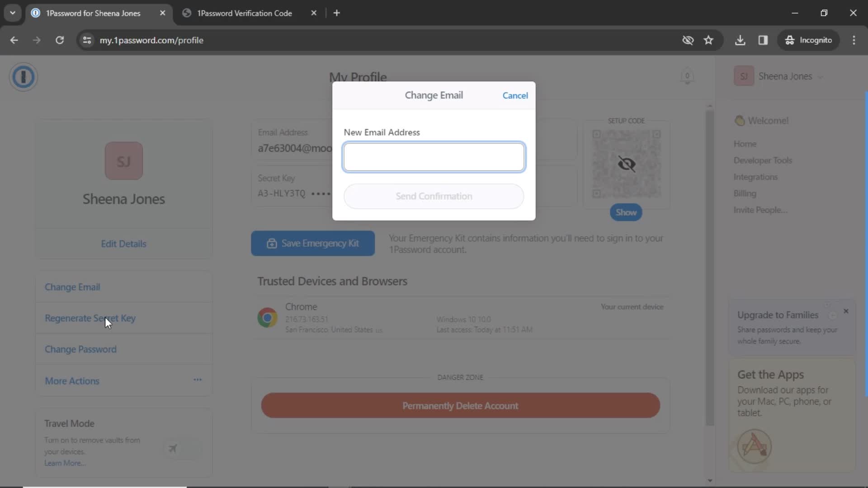Expand the browser tab options with plus

point(337,13)
